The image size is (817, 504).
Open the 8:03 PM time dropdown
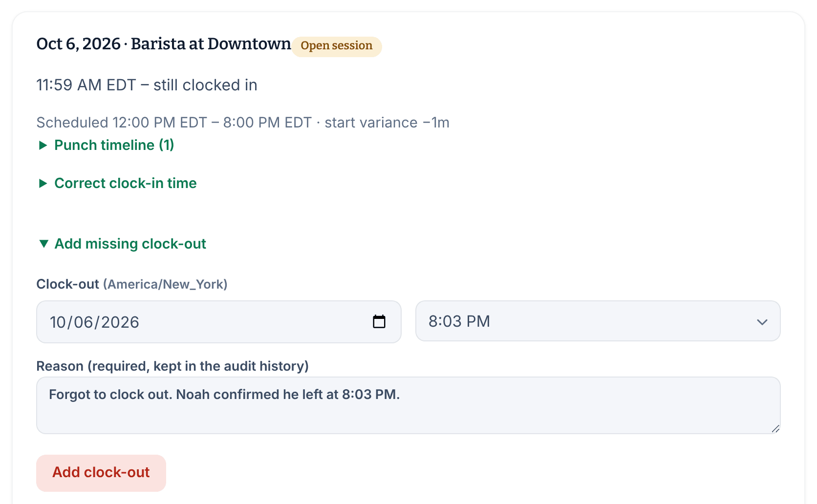[598, 321]
